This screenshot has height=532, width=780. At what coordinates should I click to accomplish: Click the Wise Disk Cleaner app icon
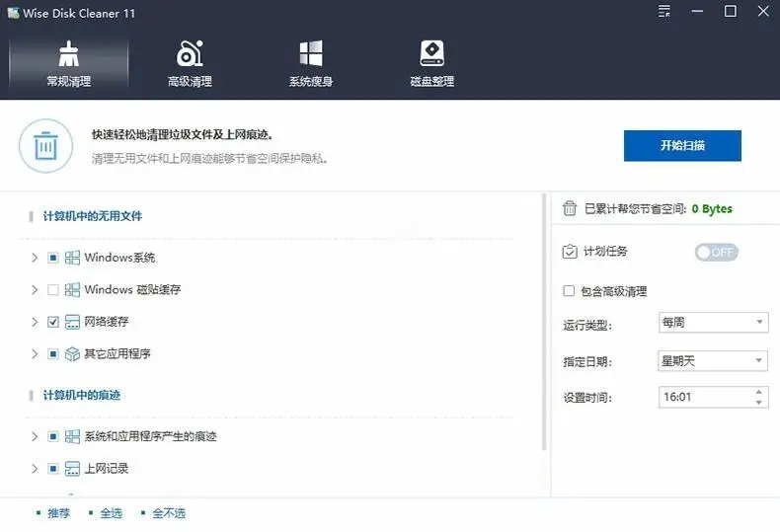pos(13,13)
